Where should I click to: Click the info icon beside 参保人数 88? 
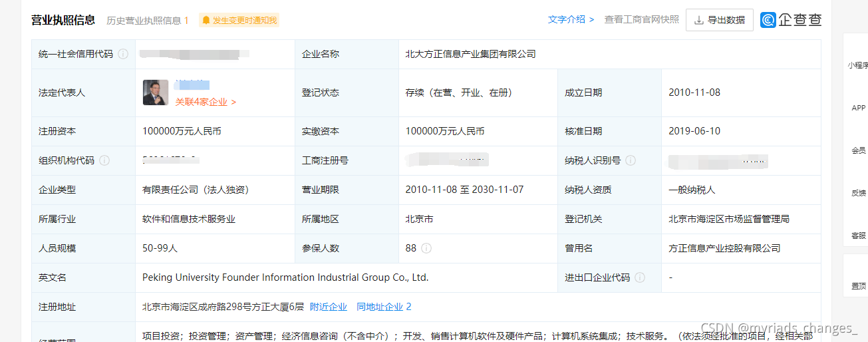[x=426, y=248]
